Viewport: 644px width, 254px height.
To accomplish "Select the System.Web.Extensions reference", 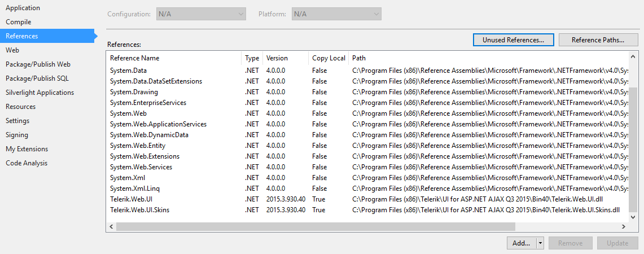I will pyautogui.click(x=144, y=156).
